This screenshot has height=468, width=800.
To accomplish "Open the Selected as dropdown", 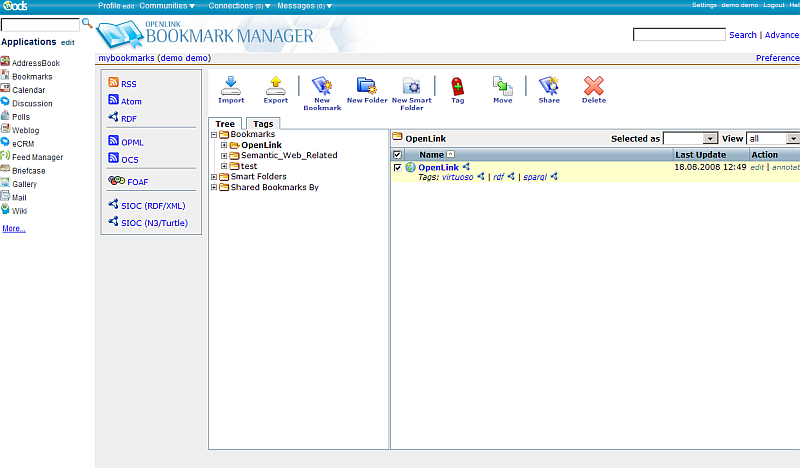I will 690,138.
